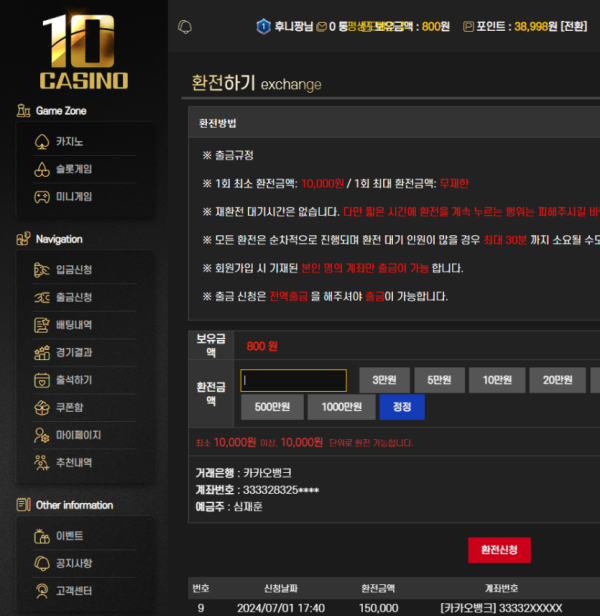Click the points P icon
The image size is (600, 616).
click(x=468, y=27)
